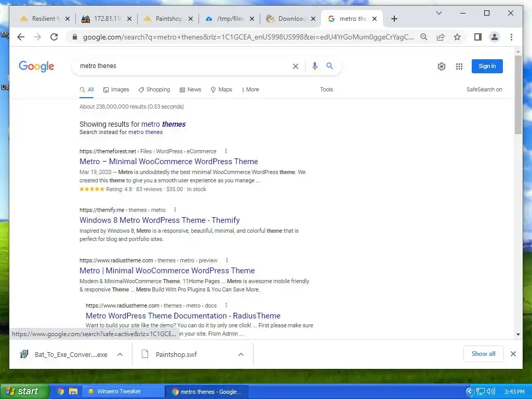Switch to Winaero Tweaker in the taskbar

click(124, 391)
